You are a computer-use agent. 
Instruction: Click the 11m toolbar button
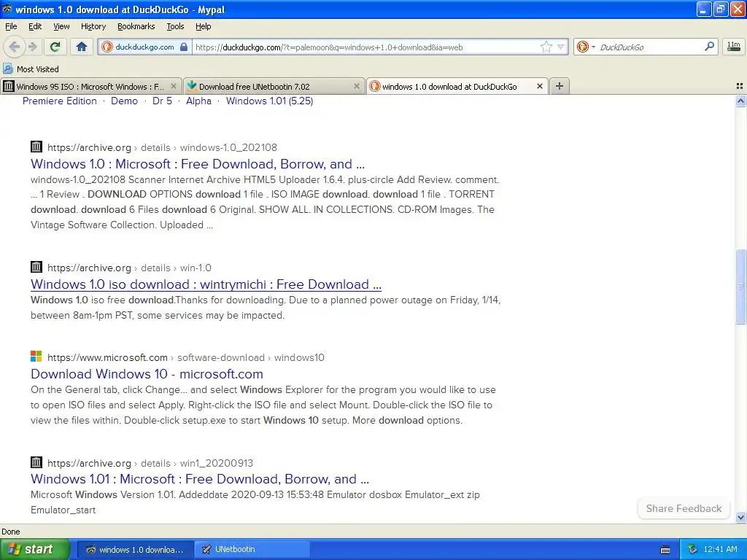[x=734, y=47]
